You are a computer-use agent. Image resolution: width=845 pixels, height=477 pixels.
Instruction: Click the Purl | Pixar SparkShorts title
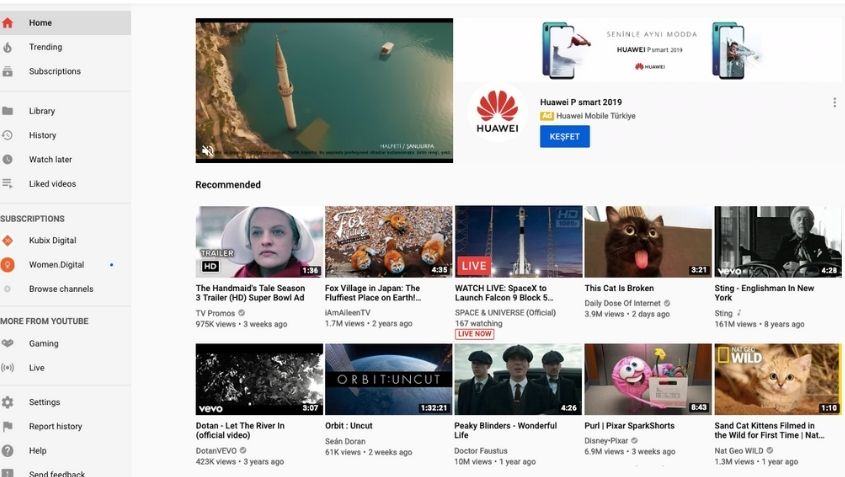pyautogui.click(x=629, y=426)
